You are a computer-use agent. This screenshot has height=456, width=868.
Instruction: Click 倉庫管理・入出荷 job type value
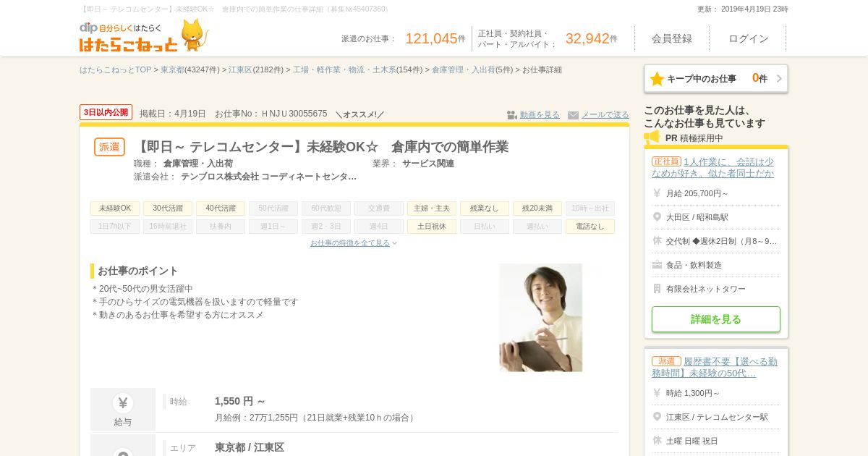[198, 164]
